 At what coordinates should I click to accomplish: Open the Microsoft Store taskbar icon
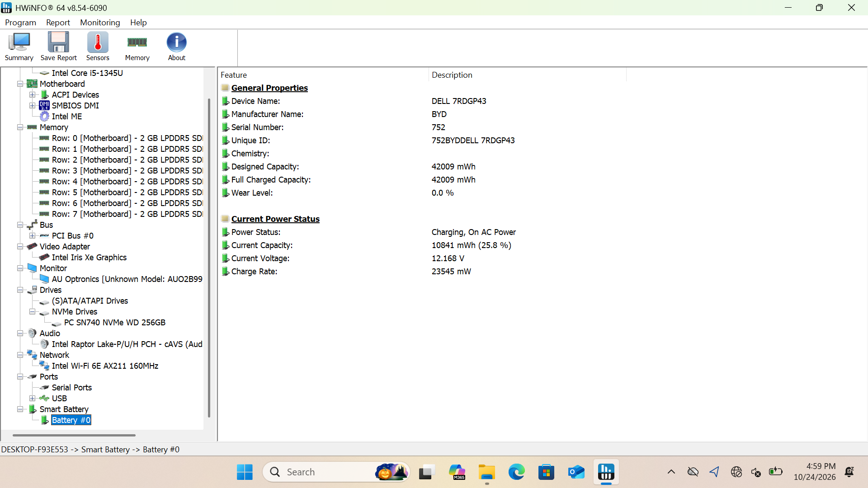(546, 472)
